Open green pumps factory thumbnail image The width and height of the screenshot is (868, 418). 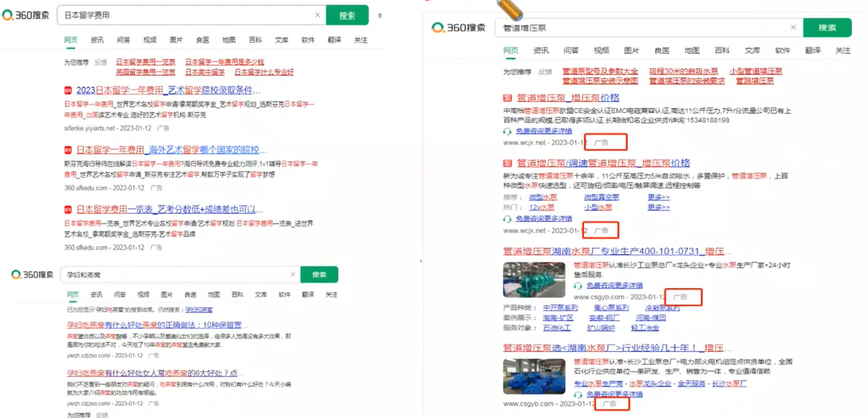pos(534,280)
